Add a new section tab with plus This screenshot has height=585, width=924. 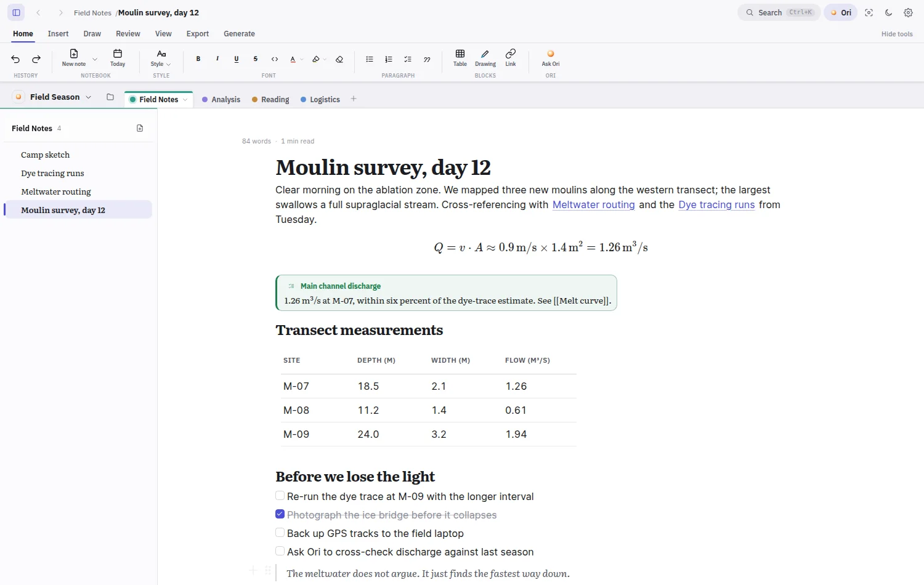(354, 99)
